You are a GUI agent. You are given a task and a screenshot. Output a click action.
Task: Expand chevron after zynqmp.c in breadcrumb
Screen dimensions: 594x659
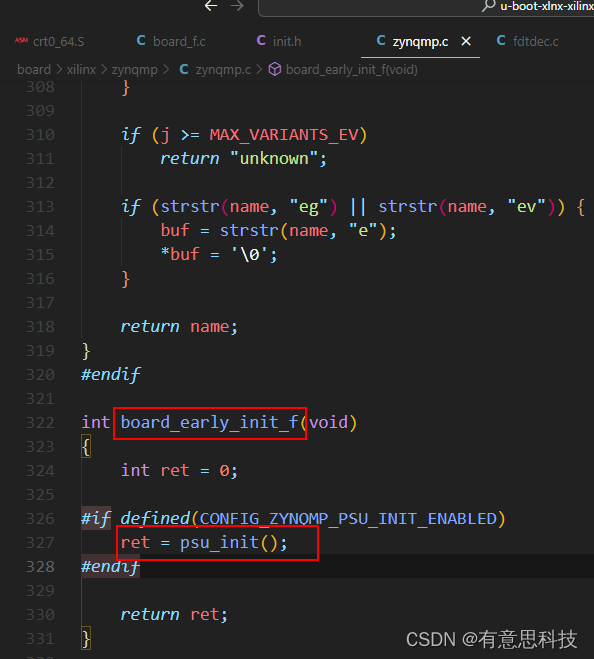pos(259,70)
